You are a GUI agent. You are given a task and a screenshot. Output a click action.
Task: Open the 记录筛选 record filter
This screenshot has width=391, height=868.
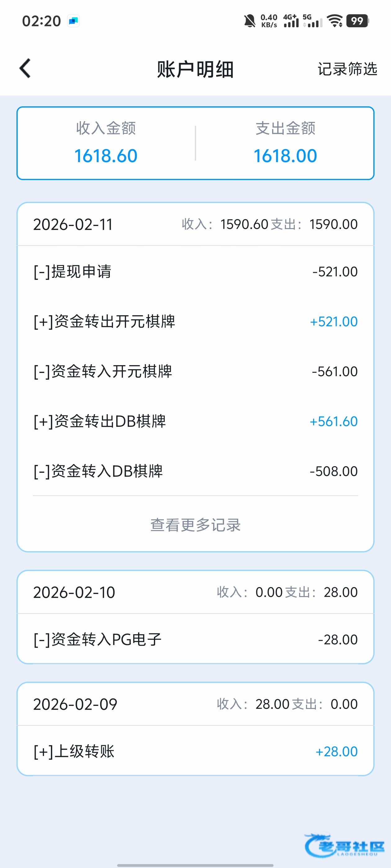tap(347, 69)
